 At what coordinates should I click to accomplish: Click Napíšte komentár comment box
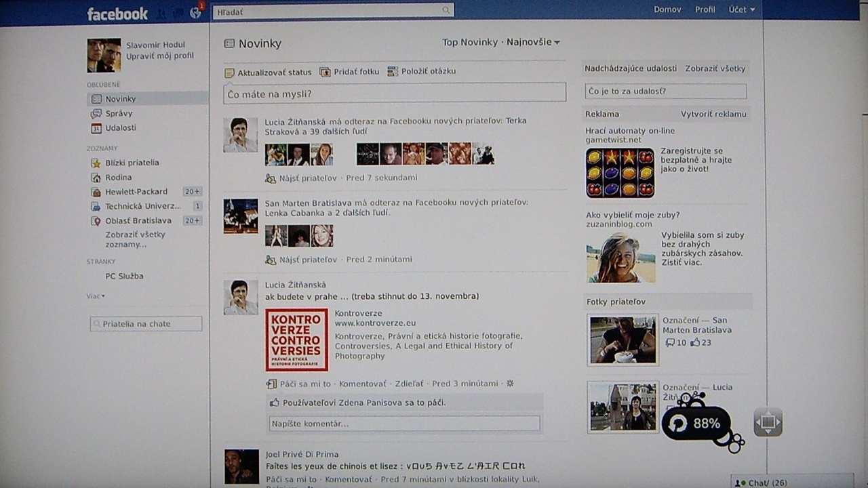coord(404,424)
